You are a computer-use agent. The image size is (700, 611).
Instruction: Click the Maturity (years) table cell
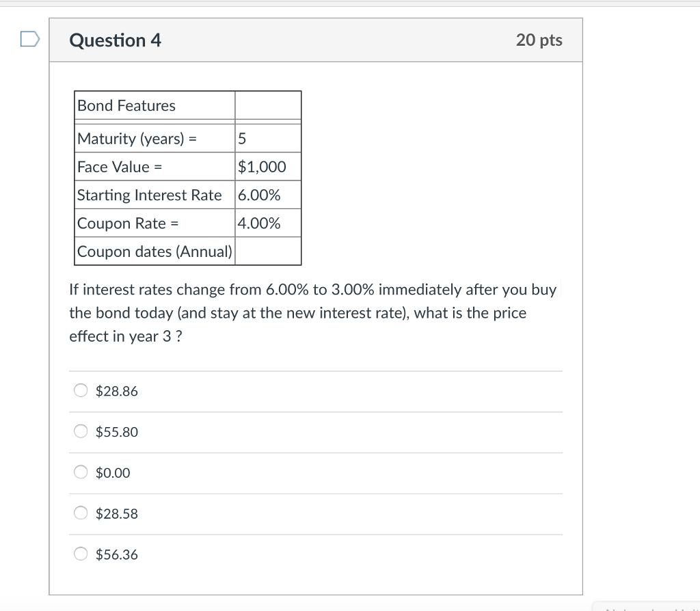[x=137, y=138]
